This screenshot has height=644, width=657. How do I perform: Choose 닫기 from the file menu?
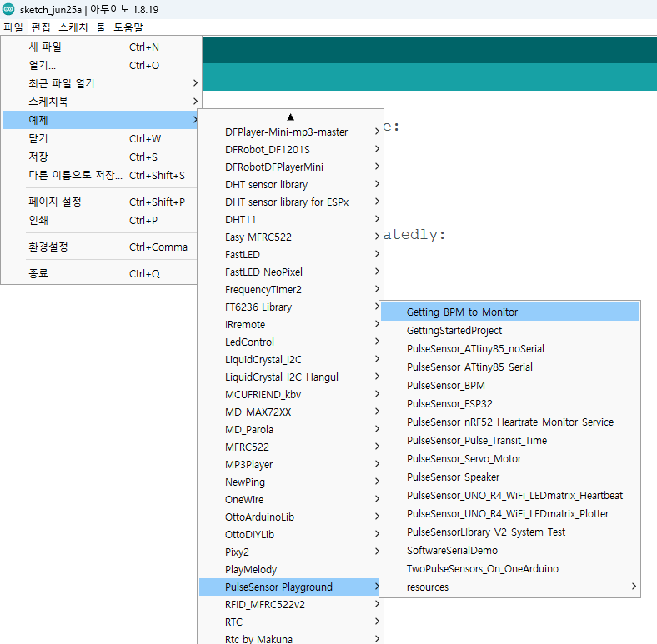pyautogui.click(x=100, y=138)
